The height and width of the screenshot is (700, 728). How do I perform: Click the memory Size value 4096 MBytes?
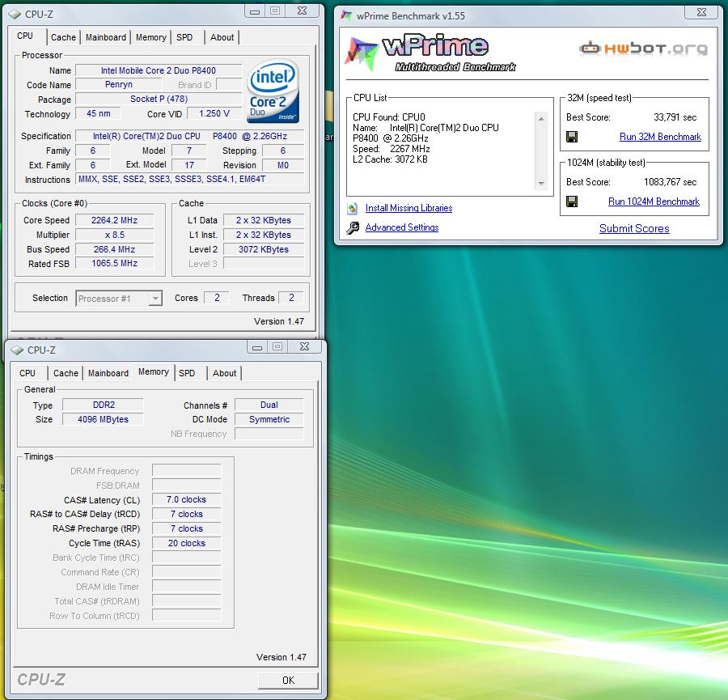103,419
